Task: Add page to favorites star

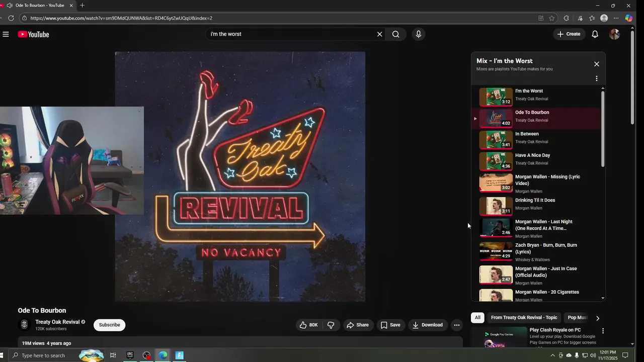Action: [x=552, y=18]
